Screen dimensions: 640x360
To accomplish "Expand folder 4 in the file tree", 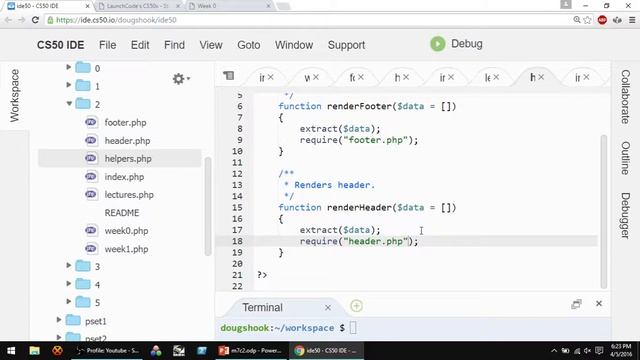I will (x=69, y=283).
